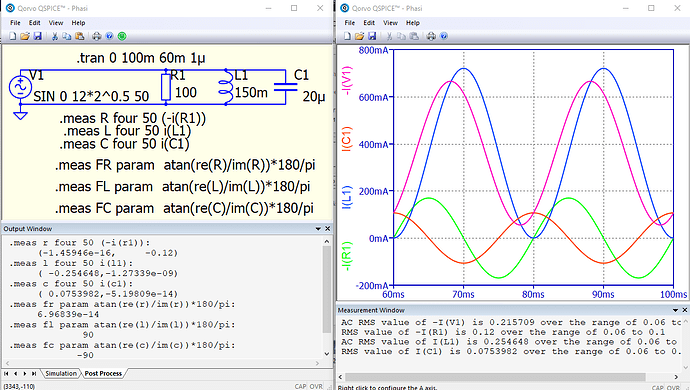Click the Paste icon in schematic toolbar
This screenshot has width=690, height=390.
(80, 36)
